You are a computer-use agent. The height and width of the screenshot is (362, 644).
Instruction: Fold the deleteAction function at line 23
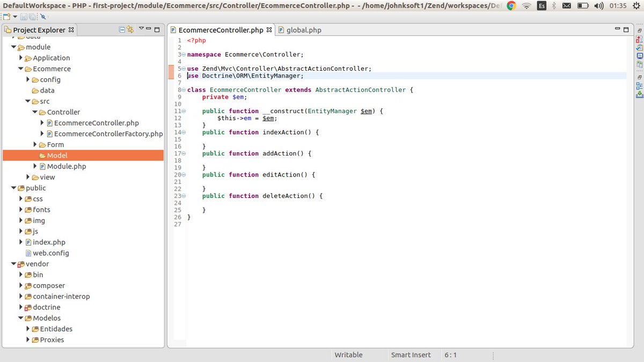click(184, 196)
